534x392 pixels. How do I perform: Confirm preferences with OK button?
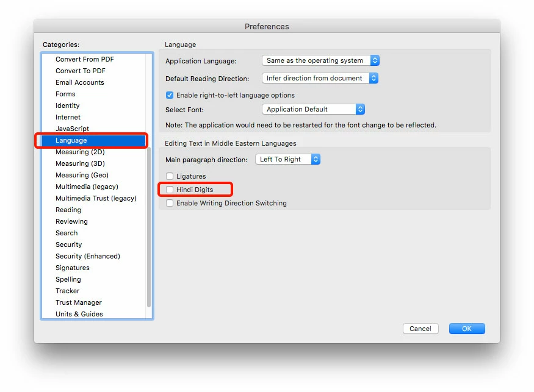click(467, 329)
